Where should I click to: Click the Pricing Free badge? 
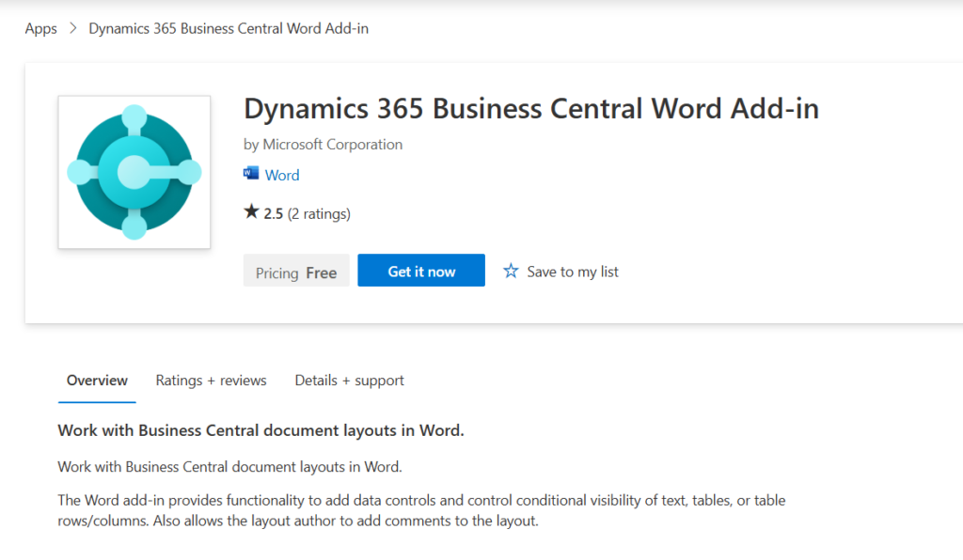(x=296, y=272)
